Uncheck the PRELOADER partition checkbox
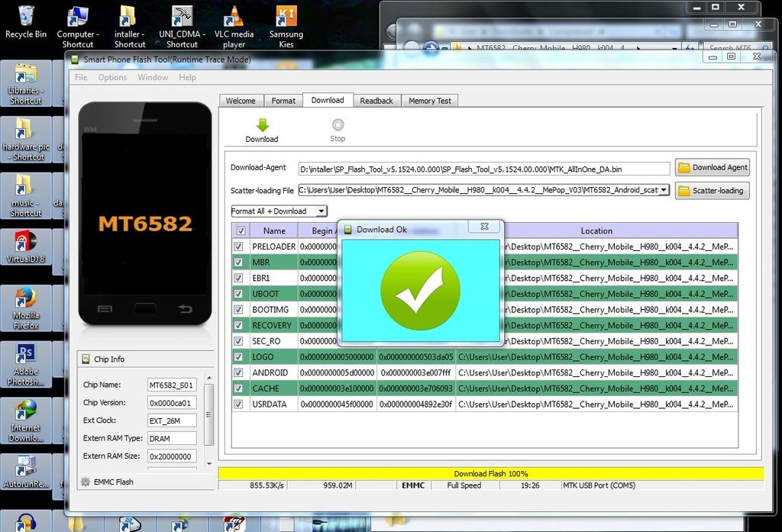Screen dimensions: 782x532 pyautogui.click(x=239, y=247)
